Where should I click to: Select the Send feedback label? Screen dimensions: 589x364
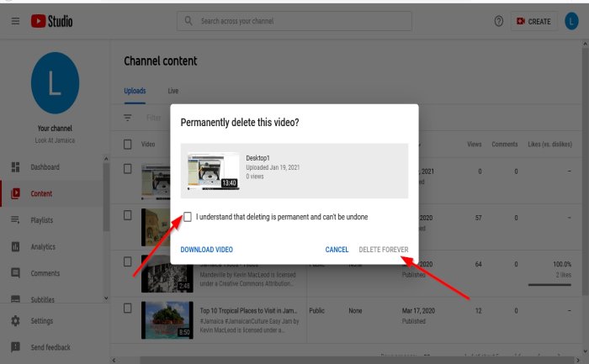[x=50, y=347]
